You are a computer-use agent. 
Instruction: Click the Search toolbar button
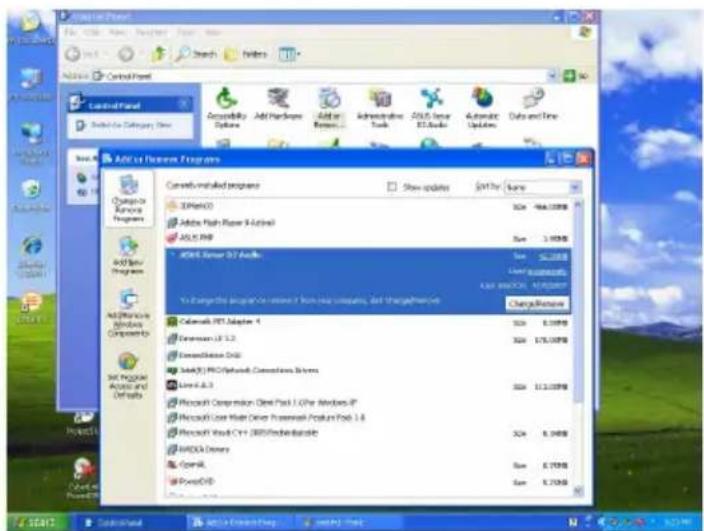(196, 54)
